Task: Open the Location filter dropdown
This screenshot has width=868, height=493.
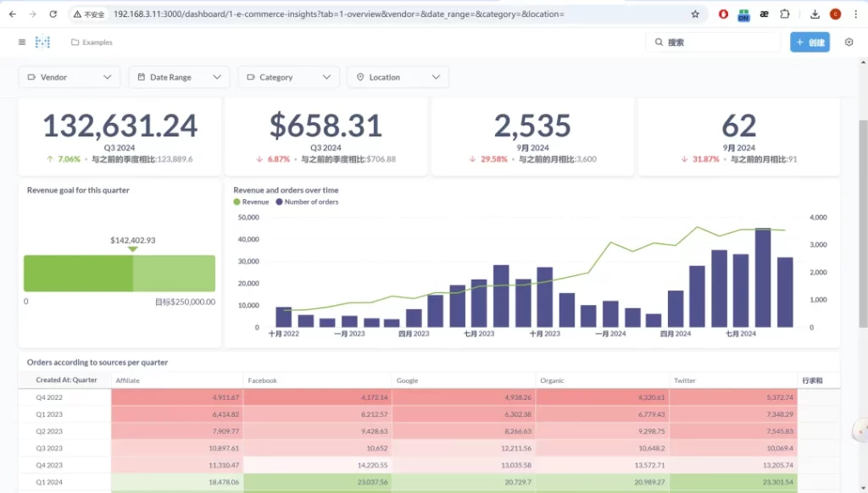Action: (x=398, y=77)
